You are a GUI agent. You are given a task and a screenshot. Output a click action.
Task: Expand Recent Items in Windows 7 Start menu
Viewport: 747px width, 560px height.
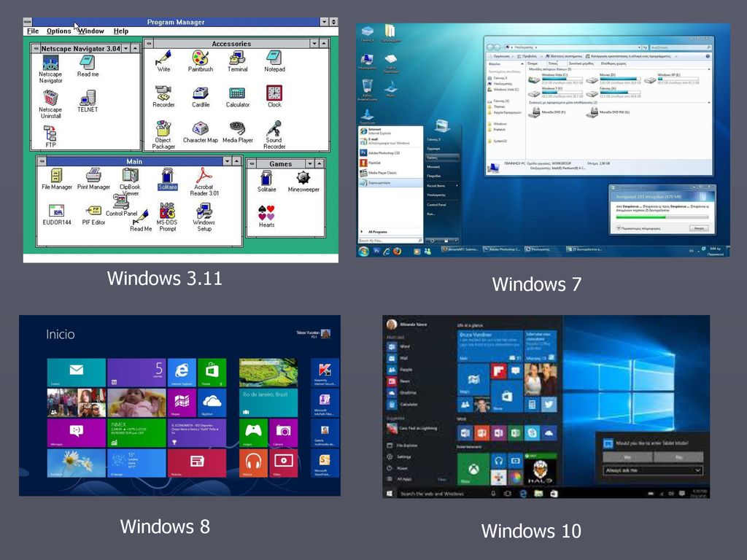point(443,186)
